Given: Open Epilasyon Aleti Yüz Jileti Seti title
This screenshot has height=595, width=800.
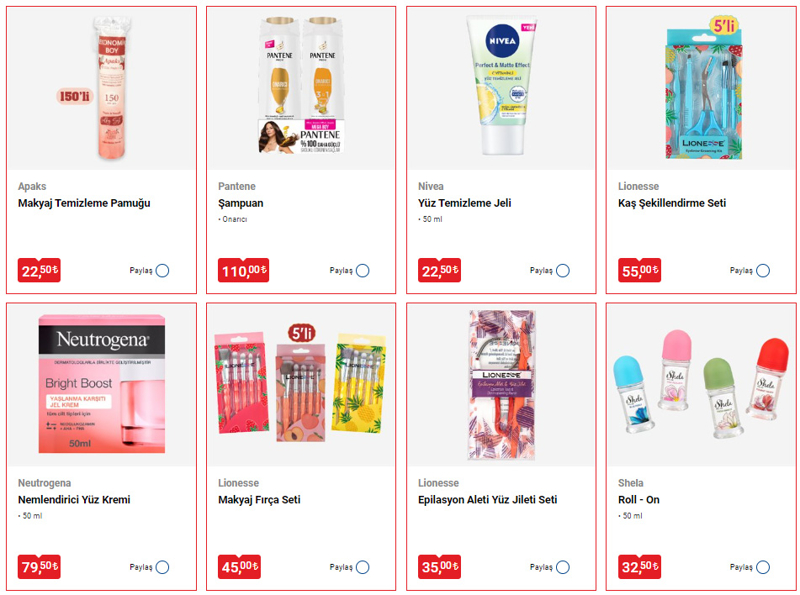Looking at the screenshot, I should click(488, 500).
